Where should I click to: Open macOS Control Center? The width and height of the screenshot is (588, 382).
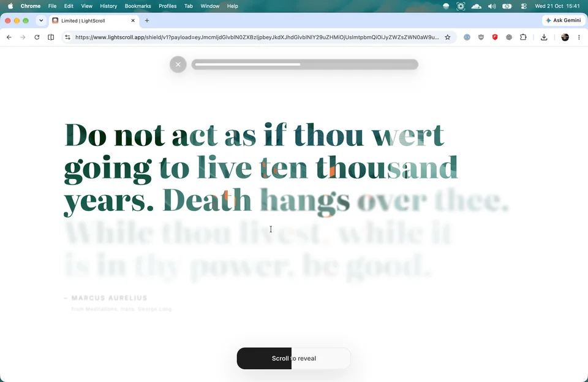(x=524, y=6)
